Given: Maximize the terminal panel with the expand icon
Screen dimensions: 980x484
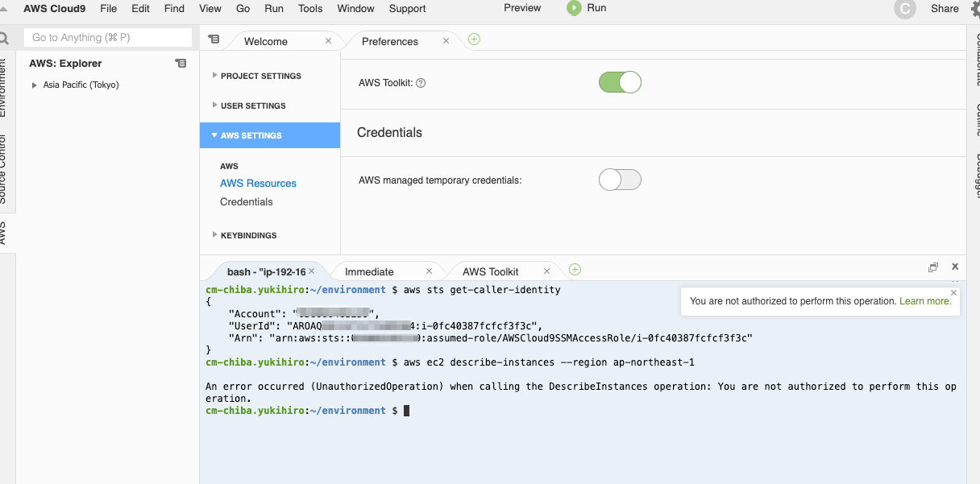Looking at the screenshot, I should pyautogui.click(x=933, y=267).
